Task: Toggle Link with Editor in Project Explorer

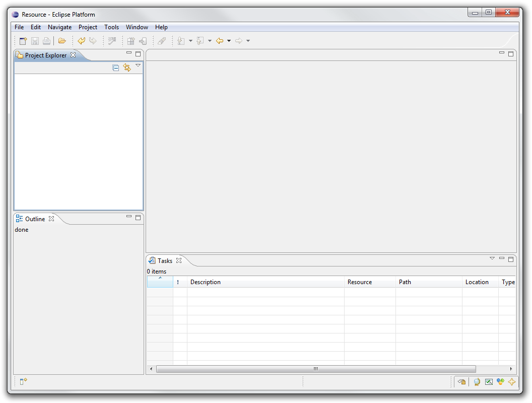Action: coord(127,68)
